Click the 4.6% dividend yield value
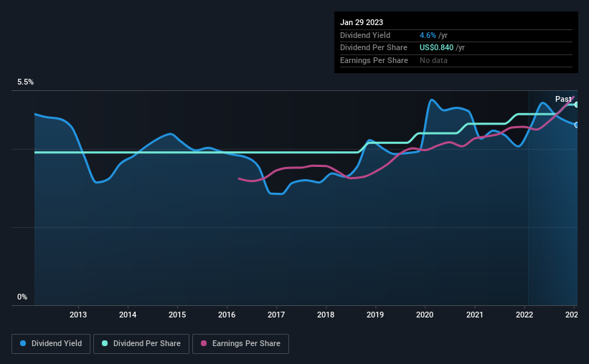Image resolution: width=589 pixels, height=364 pixels. 428,35
